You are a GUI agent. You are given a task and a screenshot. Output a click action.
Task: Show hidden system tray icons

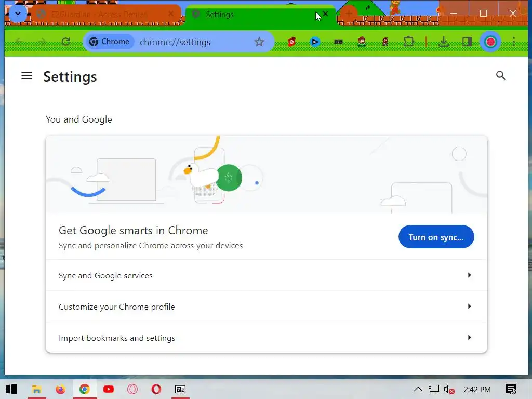(418, 389)
